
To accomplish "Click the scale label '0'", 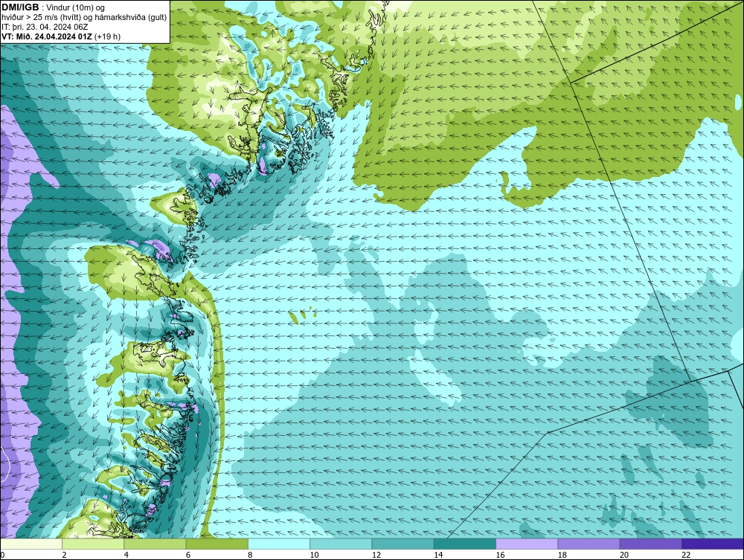I will (2, 555).
